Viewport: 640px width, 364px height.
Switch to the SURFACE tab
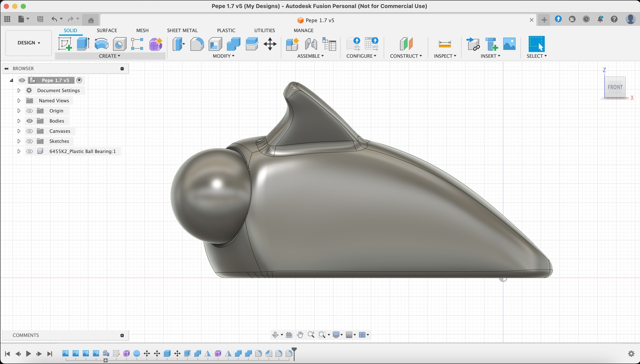[x=107, y=30]
